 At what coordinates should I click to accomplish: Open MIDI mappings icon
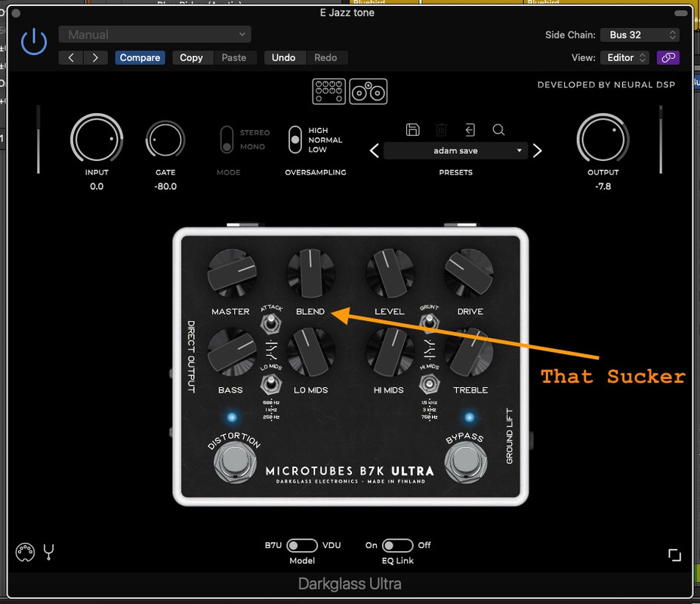click(x=25, y=552)
